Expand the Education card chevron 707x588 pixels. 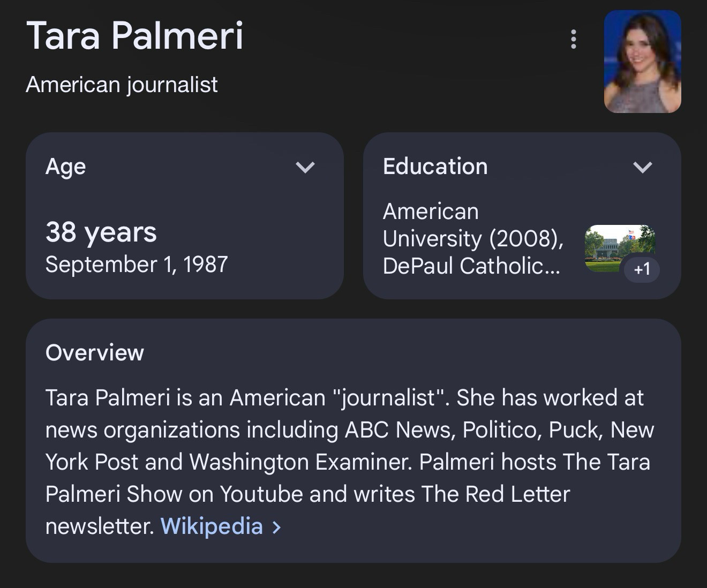coord(642,167)
